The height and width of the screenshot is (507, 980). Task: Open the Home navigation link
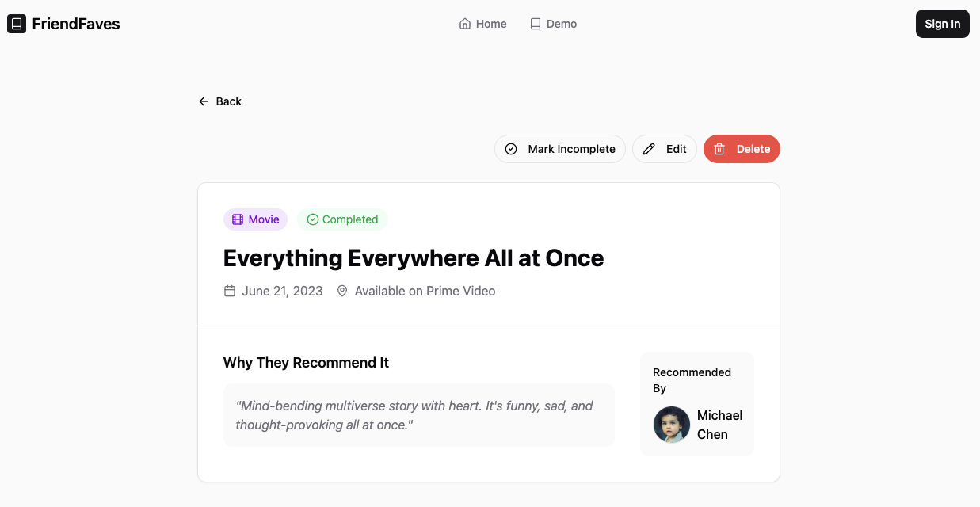[x=483, y=24]
